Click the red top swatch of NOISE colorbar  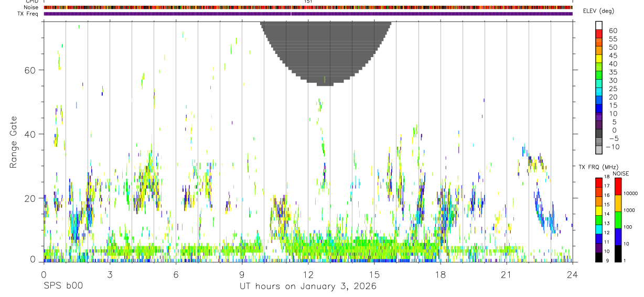click(x=618, y=186)
